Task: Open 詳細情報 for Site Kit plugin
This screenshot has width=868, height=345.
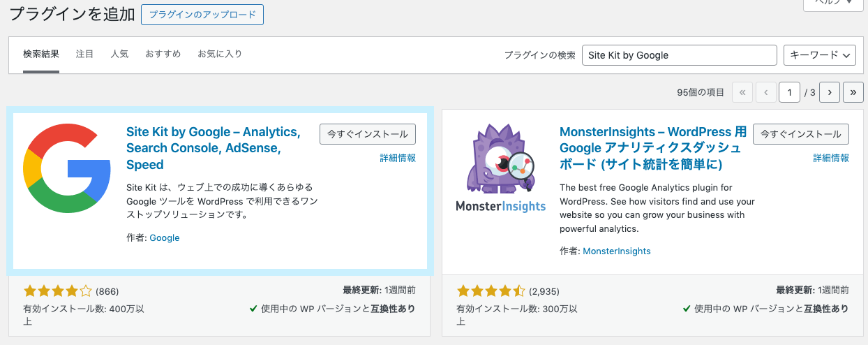Action: click(398, 159)
